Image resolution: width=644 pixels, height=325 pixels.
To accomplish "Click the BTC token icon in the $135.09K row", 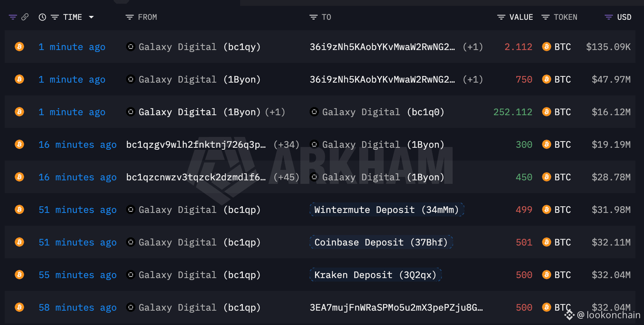I will pos(547,47).
